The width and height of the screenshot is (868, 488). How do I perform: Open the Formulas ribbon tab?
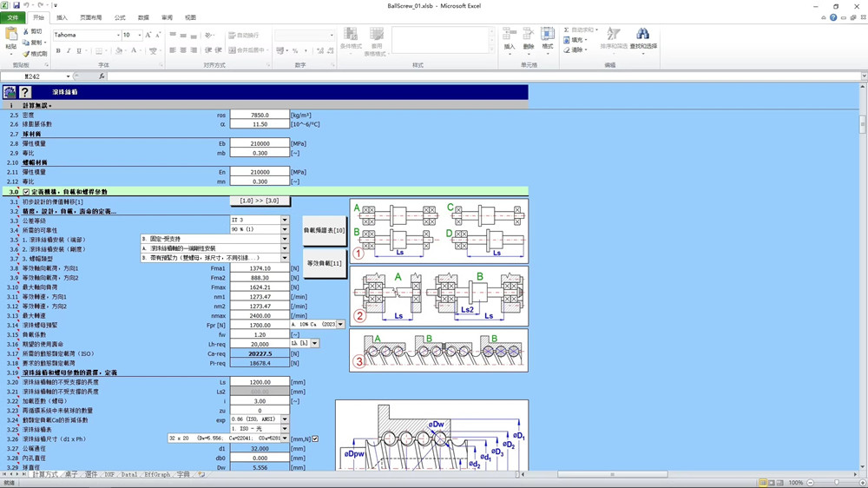120,17
